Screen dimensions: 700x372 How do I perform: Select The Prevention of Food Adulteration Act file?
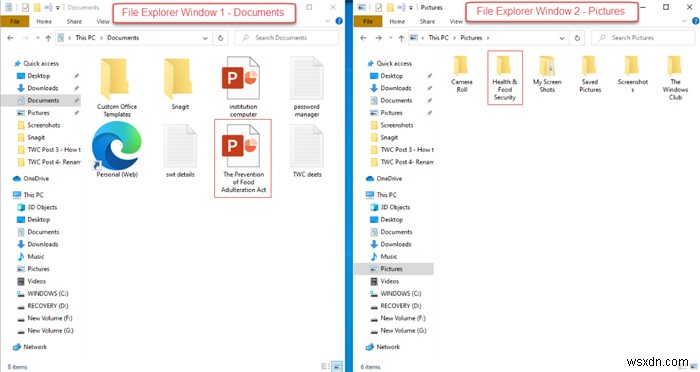coord(243,158)
